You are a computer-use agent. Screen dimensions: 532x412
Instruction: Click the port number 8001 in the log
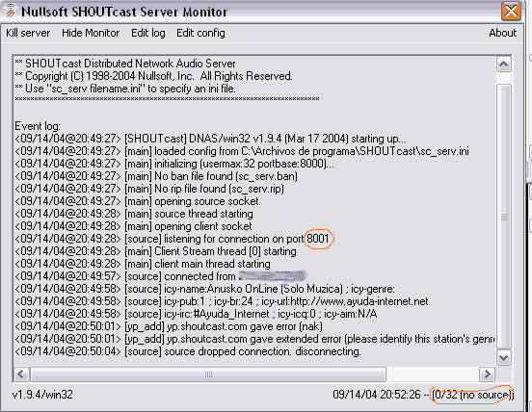(x=318, y=239)
